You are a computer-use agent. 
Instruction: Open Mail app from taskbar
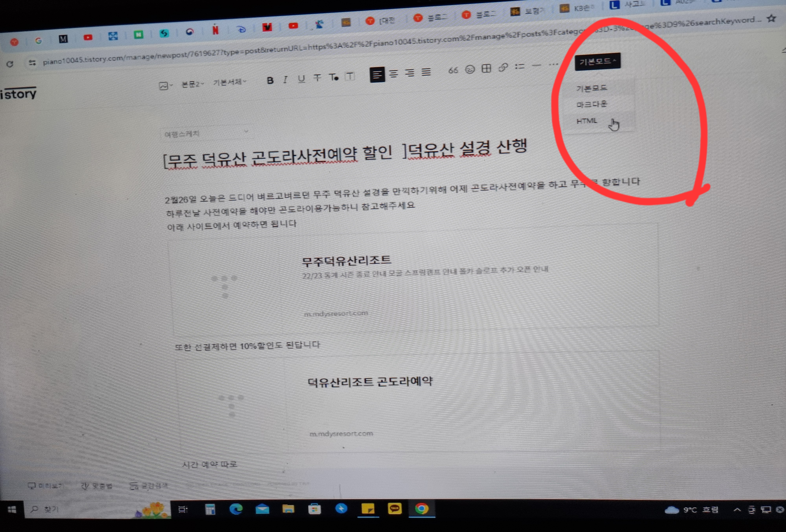coord(262,509)
